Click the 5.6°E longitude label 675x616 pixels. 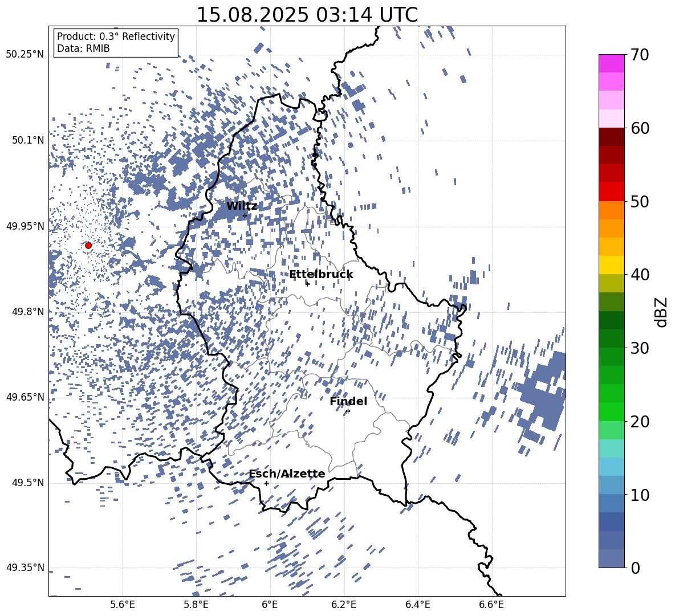point(122,605)
